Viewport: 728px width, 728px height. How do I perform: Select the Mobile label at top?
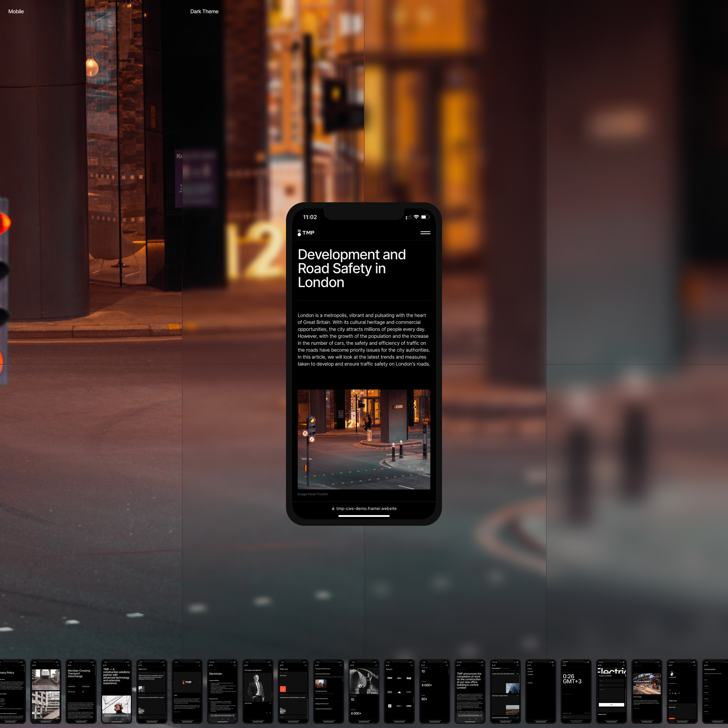pyautogui.click(x=16, y=11)
